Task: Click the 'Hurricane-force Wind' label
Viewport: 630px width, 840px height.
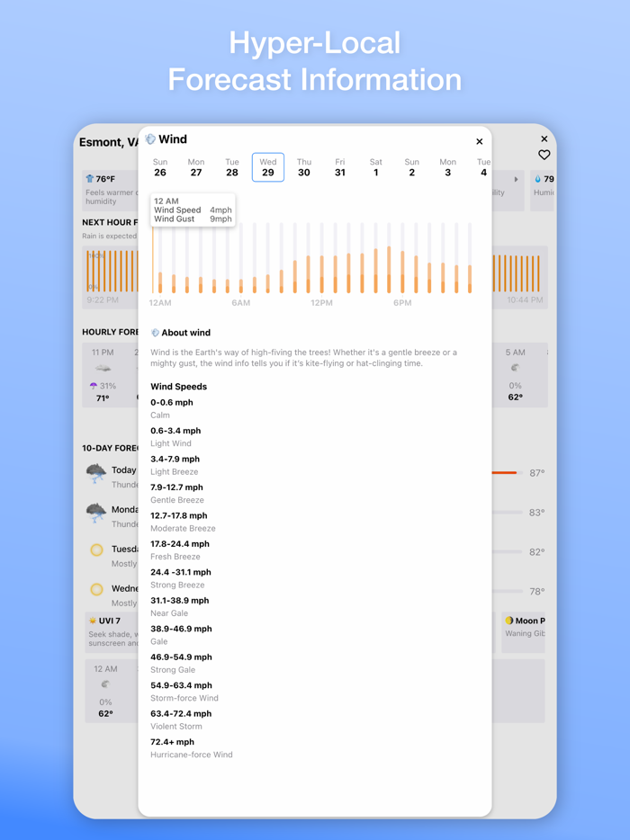Action: (x=192, y=755)
